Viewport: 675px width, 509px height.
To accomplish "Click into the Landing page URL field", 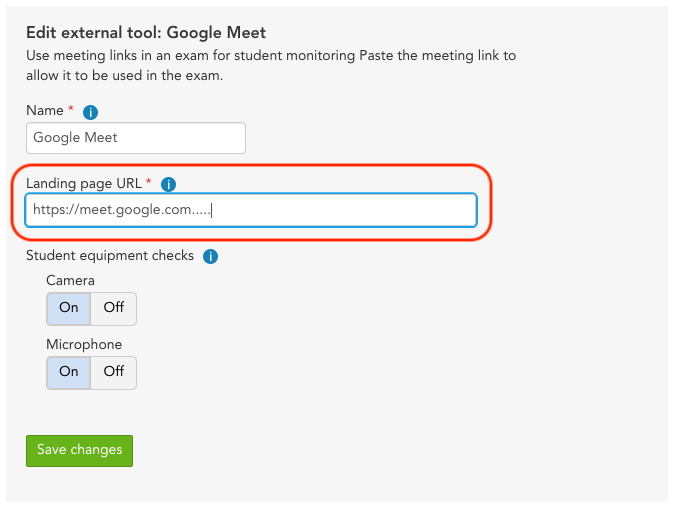I will (251, 210).
